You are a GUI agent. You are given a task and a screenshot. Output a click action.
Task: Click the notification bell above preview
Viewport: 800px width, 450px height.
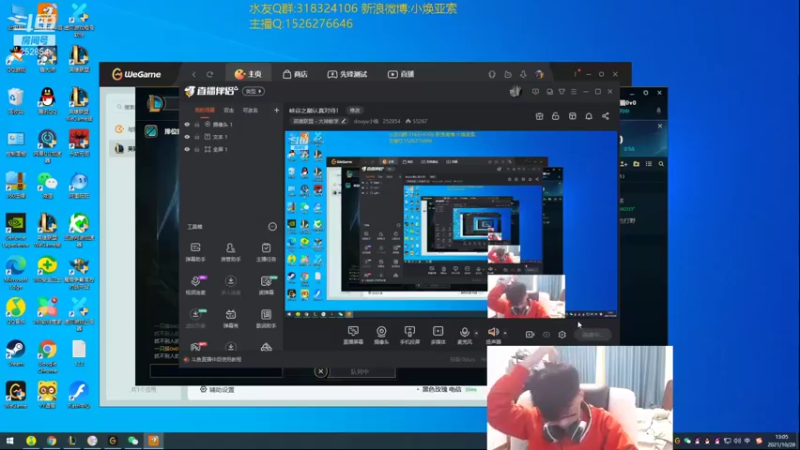(x=589, y=116)
